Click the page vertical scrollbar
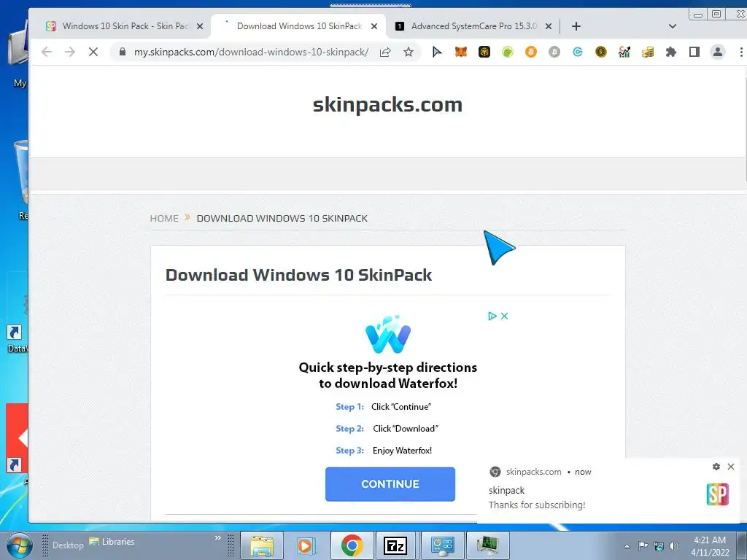The height and width of the screenshot is (560, 747). click(x=745, y=128)
